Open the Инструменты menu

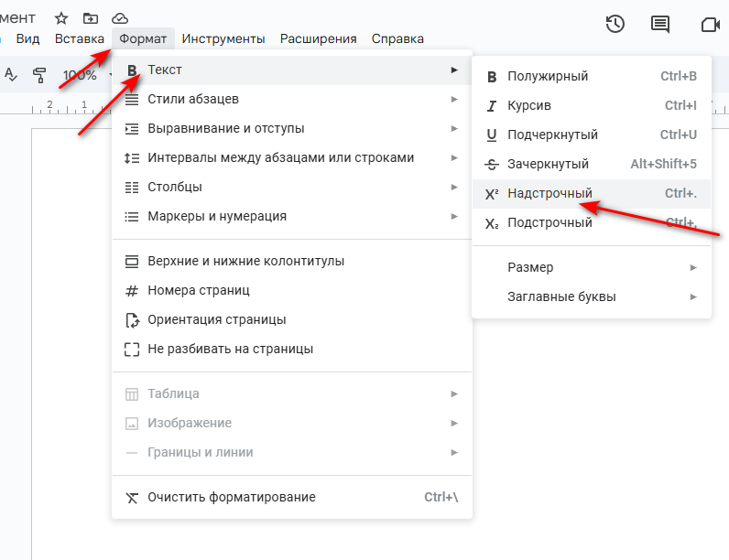click(223, 38)
